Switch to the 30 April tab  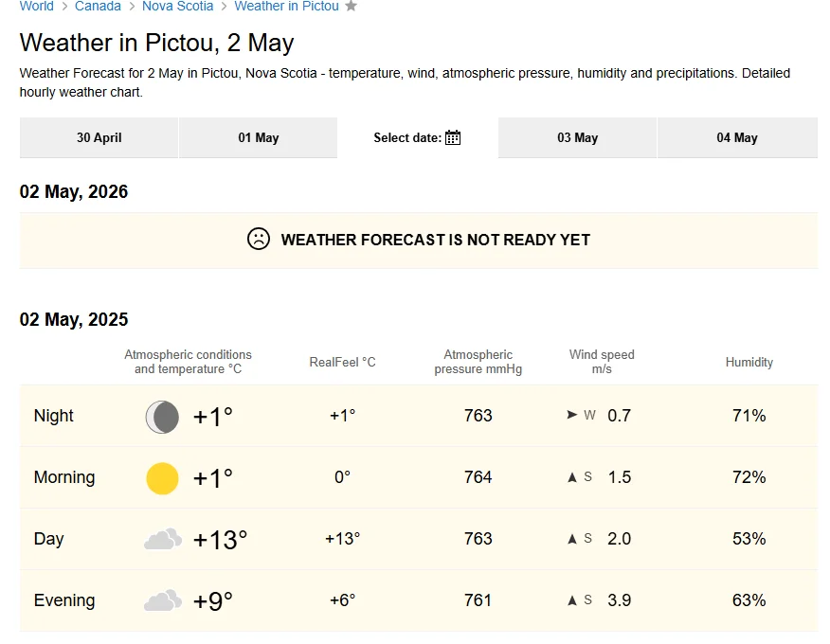(x=99, y=138)
